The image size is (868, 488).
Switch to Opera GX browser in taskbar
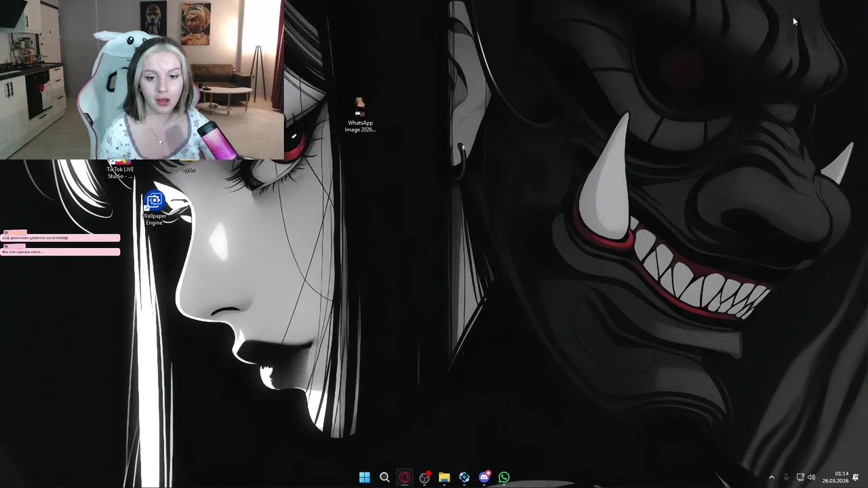[x=404, y=477]
